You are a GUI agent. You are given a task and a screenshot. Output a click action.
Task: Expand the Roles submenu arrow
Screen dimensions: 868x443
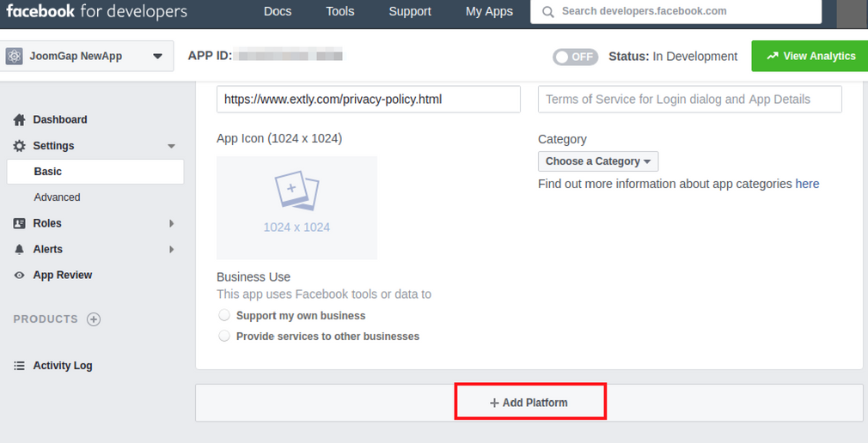(x=172, y=223)
